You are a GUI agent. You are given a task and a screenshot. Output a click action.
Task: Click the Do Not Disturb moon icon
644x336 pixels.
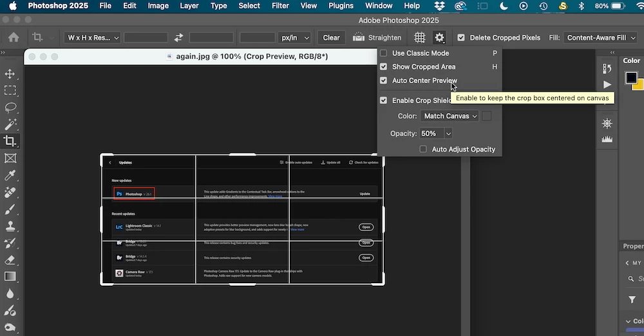click(504, 6)
